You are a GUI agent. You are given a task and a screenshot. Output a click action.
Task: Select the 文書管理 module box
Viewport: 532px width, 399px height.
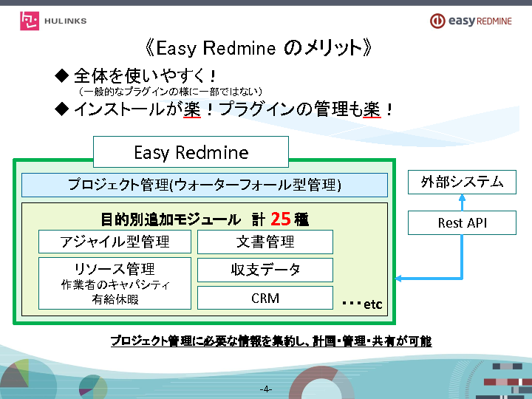click(265, 242)
